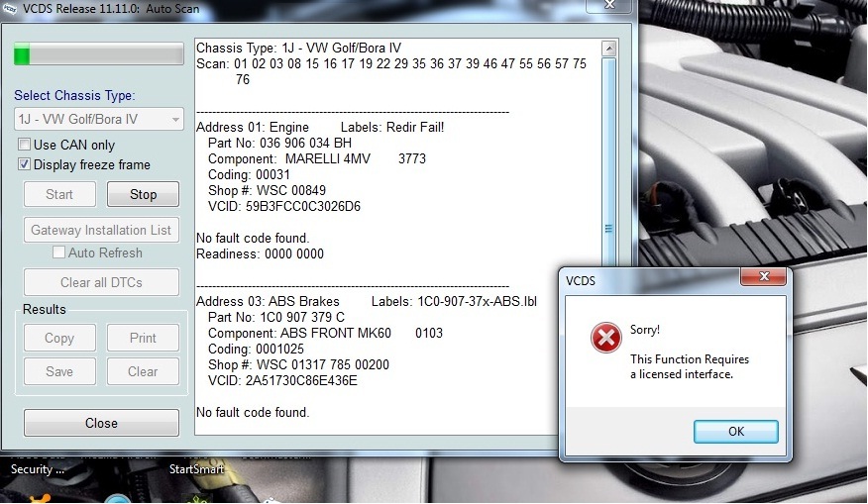Clear the scan results

(x=143, y=371)
